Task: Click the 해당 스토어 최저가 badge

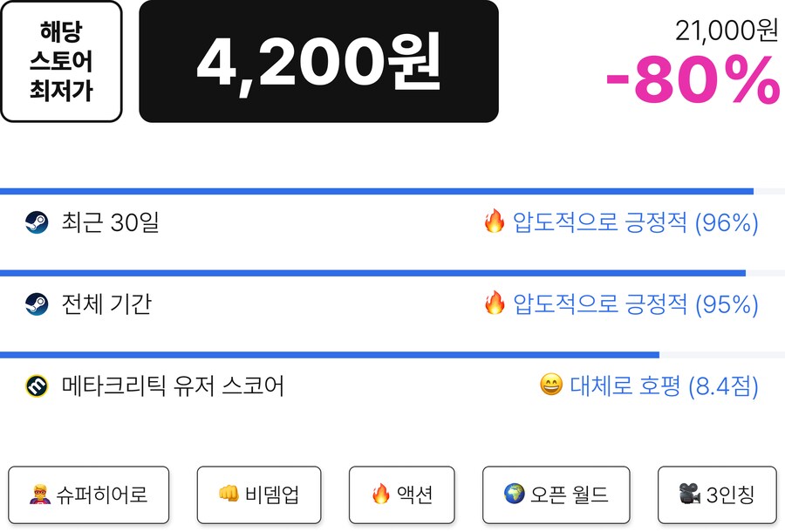Action: click(x=61, y=61)
